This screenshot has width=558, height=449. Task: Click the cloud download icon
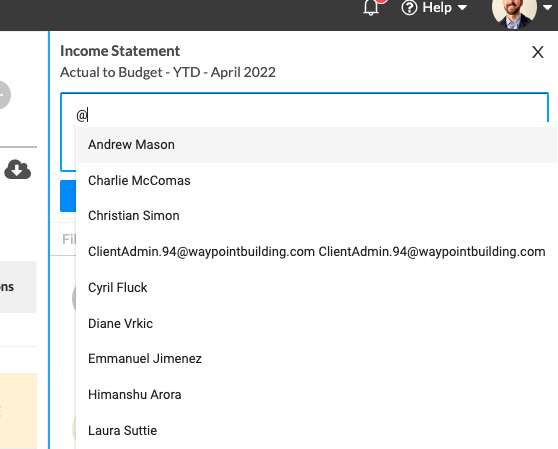[17, 169]
